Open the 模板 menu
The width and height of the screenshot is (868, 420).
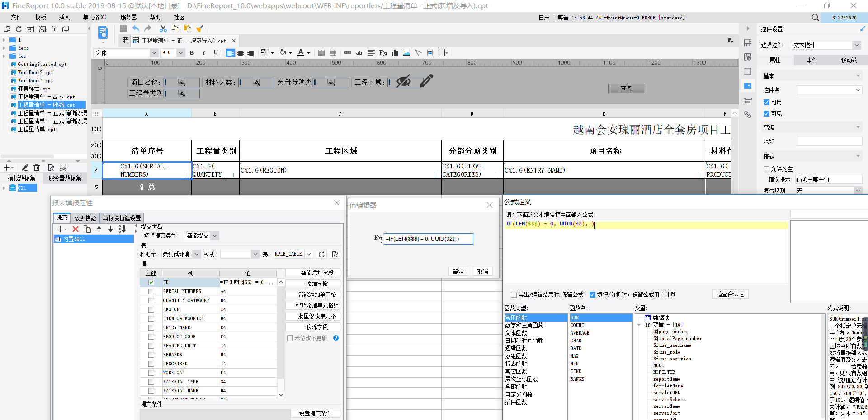[41, 17]
